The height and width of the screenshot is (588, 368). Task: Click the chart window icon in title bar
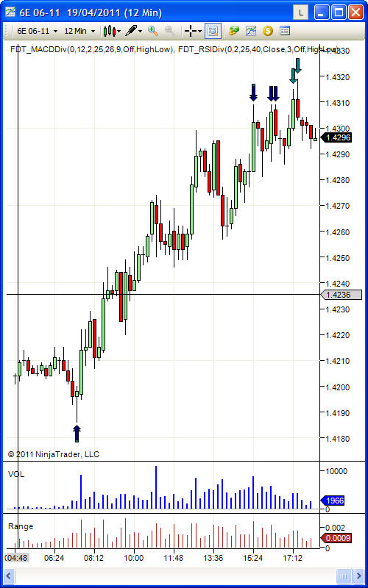pos(10,12)
